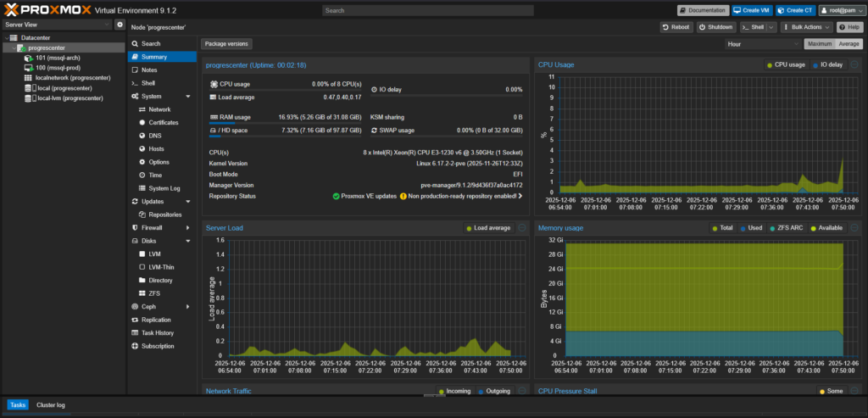Select the DNS globe icon entry
Image resolution: width=868 pixels, height=418 pixels.
(141, 136)
